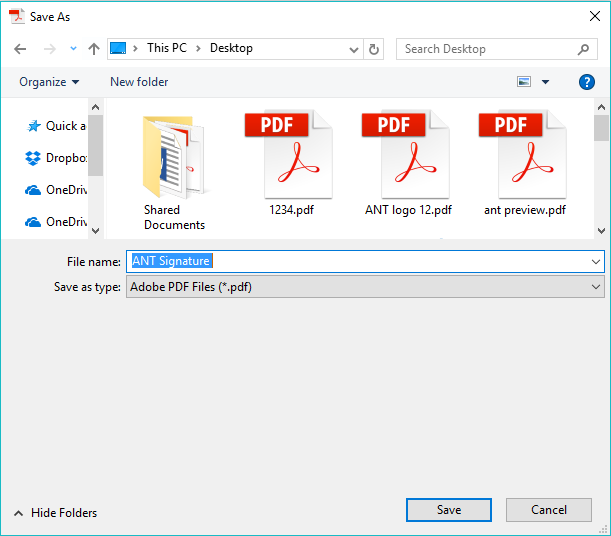The height and width of the screenshot is (536, 611).
Task: Open the Organize menu
Action: pyautogui.click(x=49, y=82)
